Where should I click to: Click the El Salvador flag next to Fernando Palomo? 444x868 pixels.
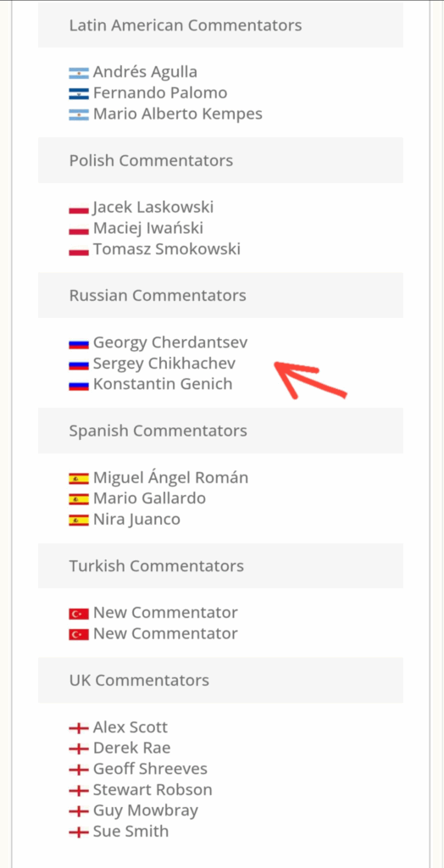[x=79, y=93]
